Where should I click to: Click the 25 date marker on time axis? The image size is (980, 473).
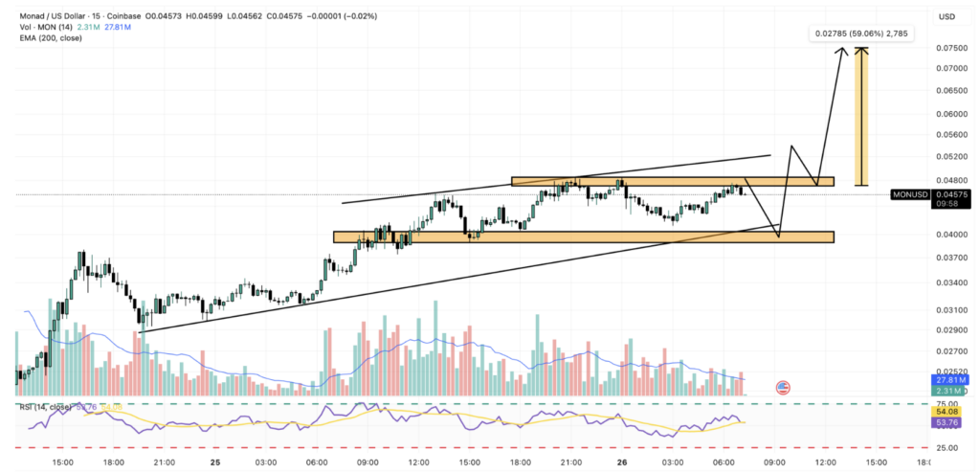(215, 462)
